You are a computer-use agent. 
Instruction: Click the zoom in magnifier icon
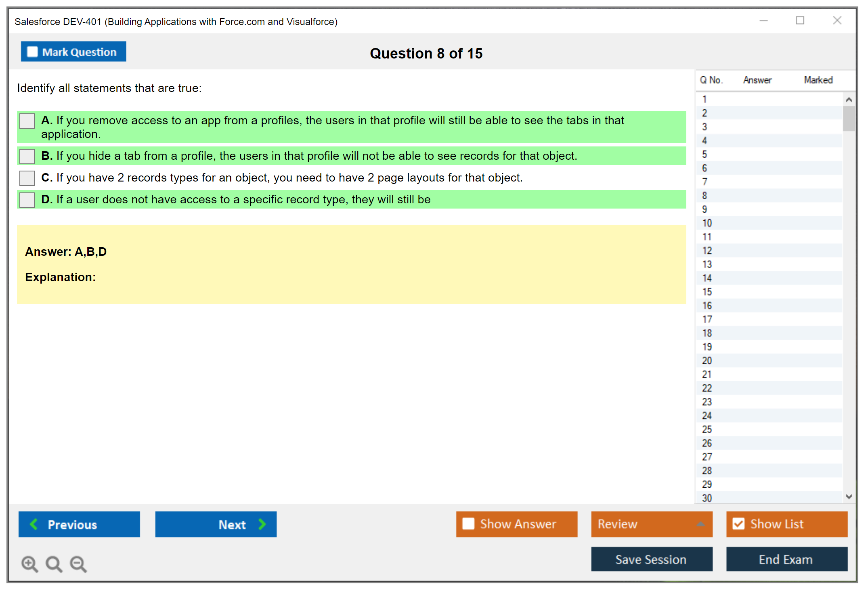pos(29,564)
